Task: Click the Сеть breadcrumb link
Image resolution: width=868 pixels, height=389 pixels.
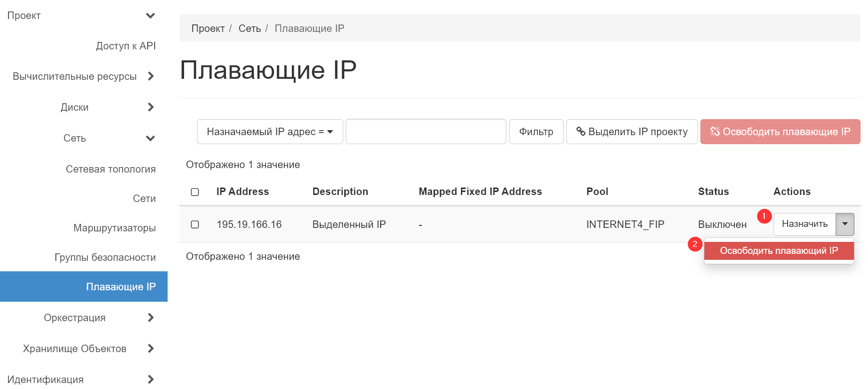Action: click(249, 28)
